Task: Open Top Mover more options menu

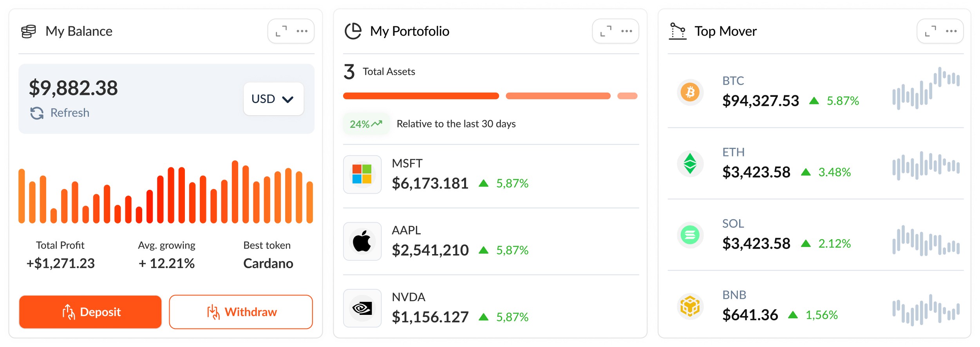Action: 951,31
